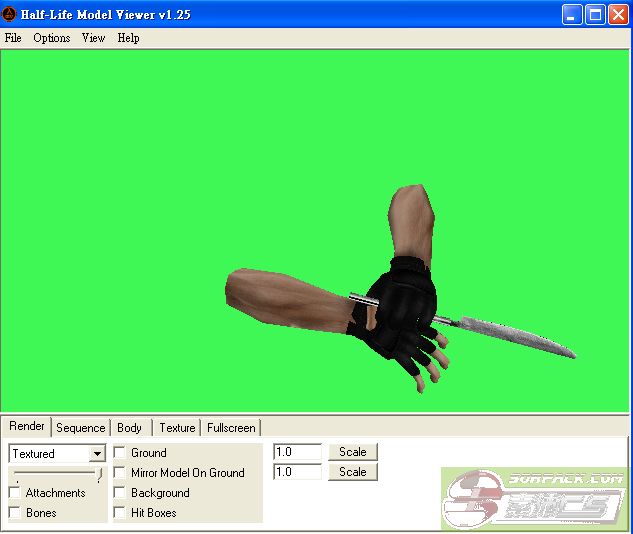The width and height of the screenshot is (633, 534).
Task: Maximize the Model Viewer window
Action: 595,14
